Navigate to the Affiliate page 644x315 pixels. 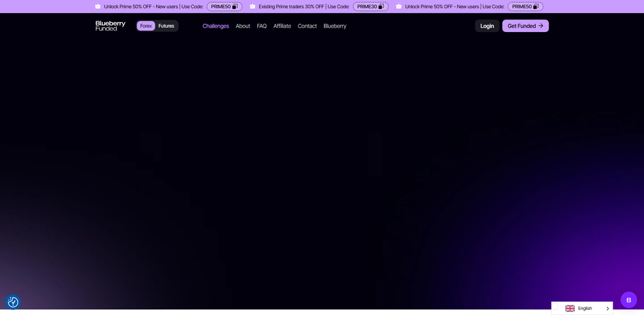(282, 26)
